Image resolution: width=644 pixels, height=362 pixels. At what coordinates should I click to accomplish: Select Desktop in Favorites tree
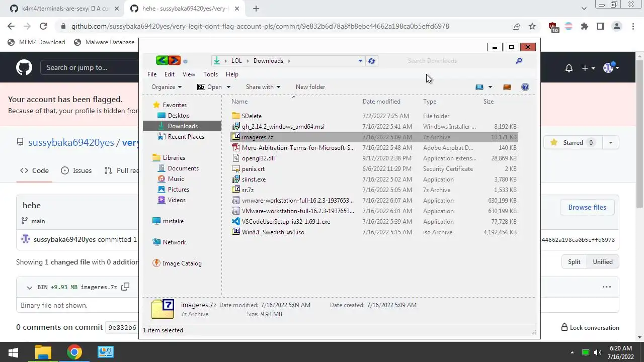pyautogui.click(x=179, y=115)
